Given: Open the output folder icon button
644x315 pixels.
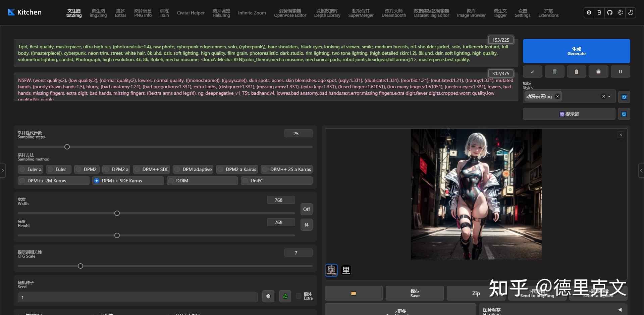Looking at the screenshot, I should coord(354,293).
